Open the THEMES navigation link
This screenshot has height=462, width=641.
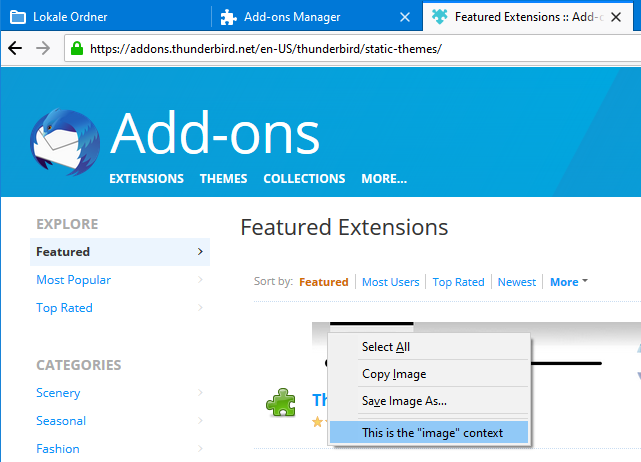pyautogui.click(x=223, y=179)
